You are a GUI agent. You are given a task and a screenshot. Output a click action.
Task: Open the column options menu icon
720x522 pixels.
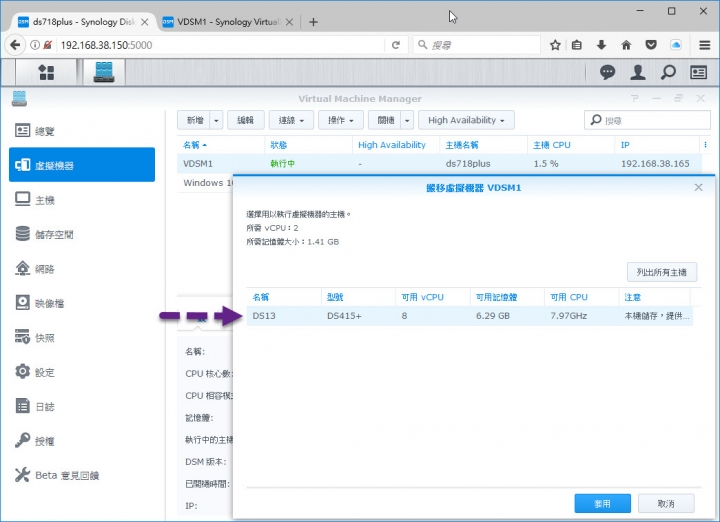click(x=705, y=145)
